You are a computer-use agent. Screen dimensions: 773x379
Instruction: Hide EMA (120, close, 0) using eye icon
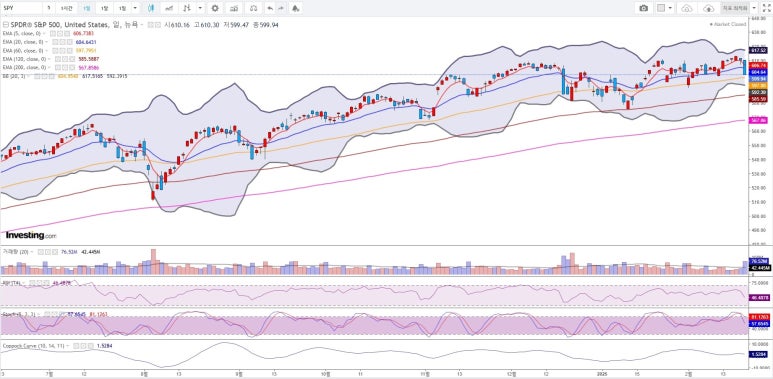click(x=58, y=59)
